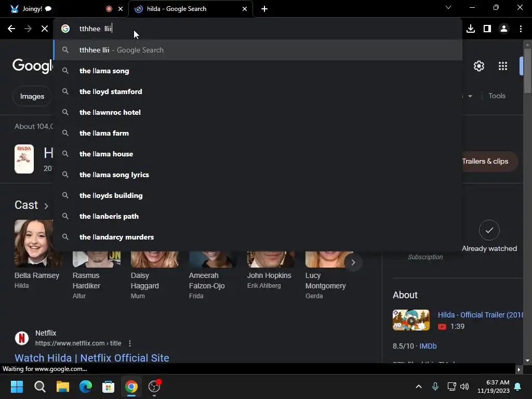The width and height of the screenshot is (532, 399).
Task: Choose 'the llama farm' suggestion
Action: (x=258, y=133)
